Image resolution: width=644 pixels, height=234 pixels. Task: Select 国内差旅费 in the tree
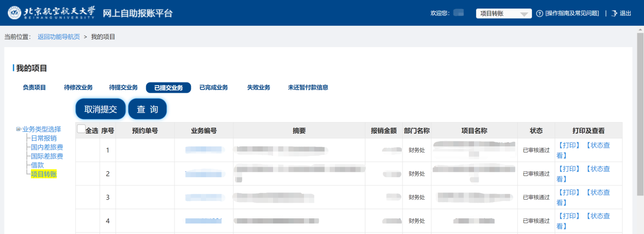[47, 147]
